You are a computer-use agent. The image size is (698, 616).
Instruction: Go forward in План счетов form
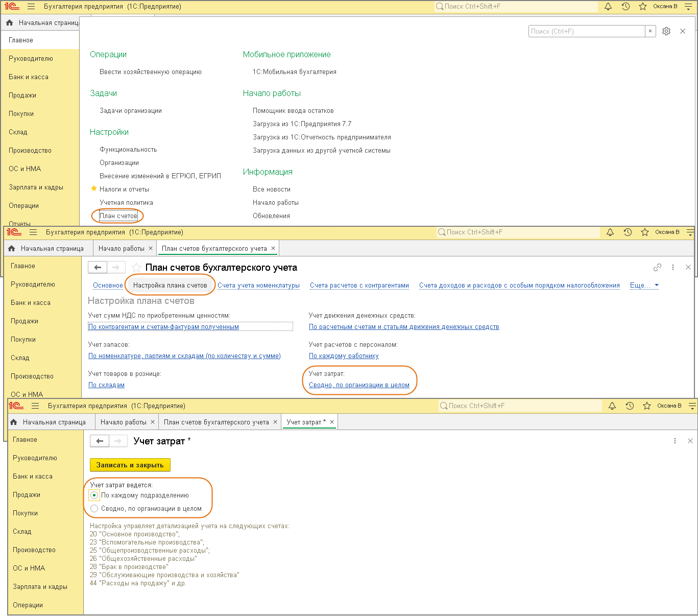click(x=116, y=267)
